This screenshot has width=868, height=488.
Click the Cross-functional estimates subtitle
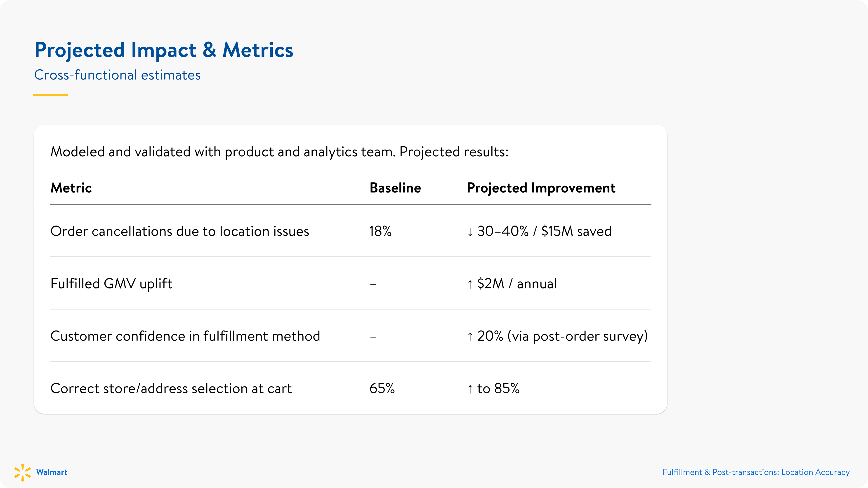coord(117,75)
